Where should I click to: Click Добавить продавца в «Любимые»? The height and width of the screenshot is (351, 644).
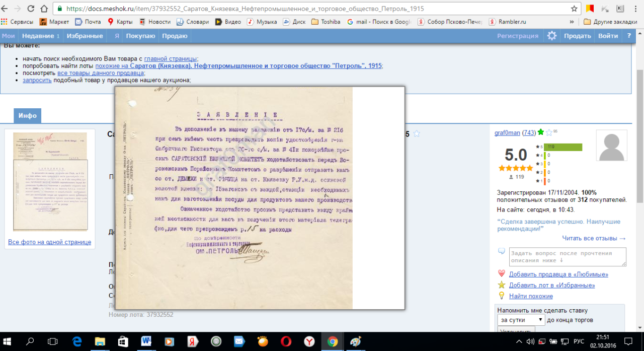pyautogui.click(x=558, y=274)
